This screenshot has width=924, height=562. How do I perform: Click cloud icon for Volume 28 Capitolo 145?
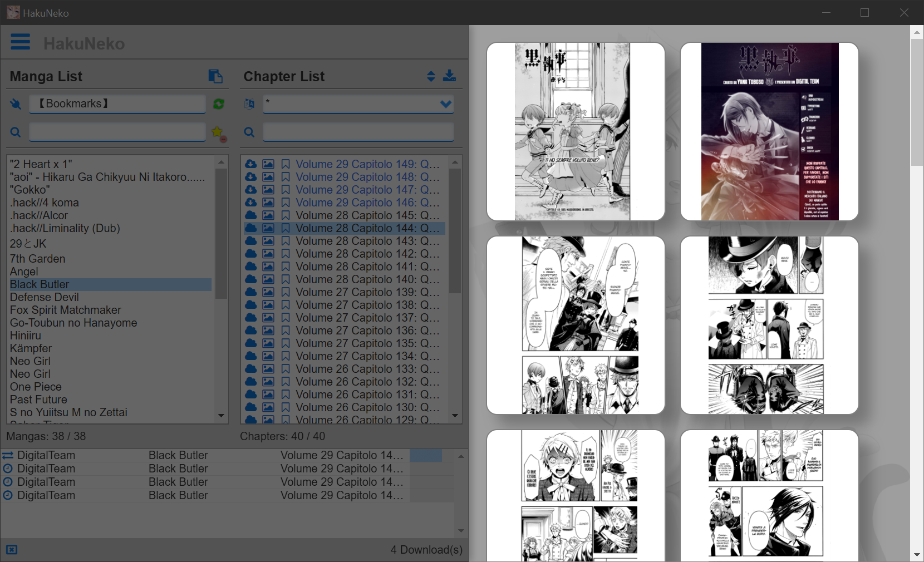coord(251,215)
